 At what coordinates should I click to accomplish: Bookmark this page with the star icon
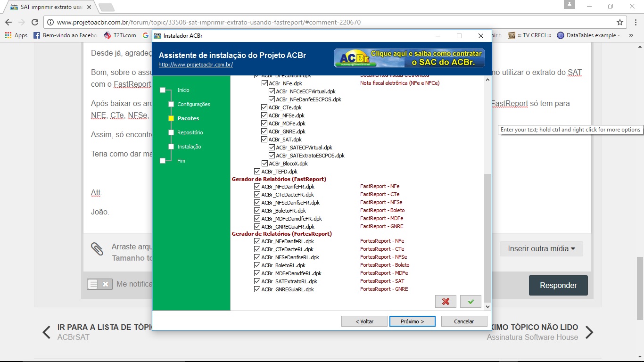coord(620,22)
